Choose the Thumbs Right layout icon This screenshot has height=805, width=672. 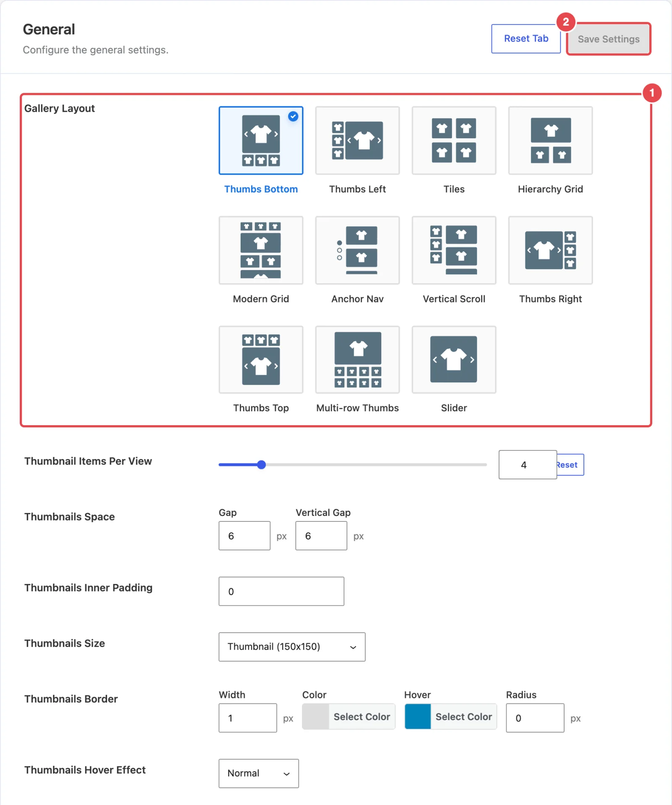click(551, 250)
